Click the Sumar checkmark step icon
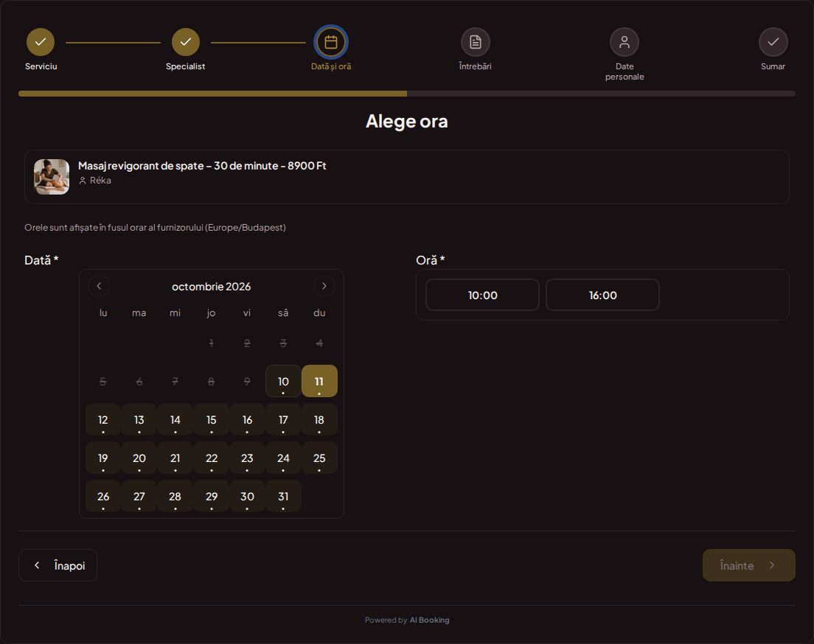This screenshot has width=814, height=644. pyautogui.click(x=773, y=42)
